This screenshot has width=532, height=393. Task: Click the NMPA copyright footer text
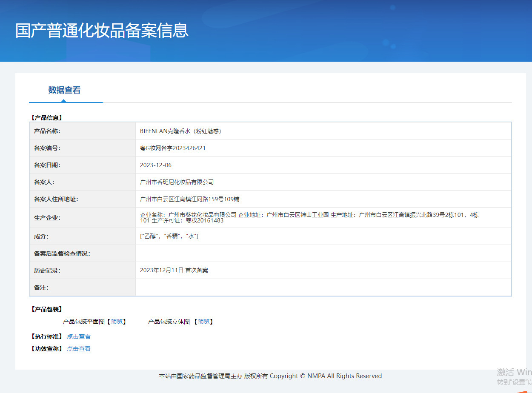[x=270, y=376]
